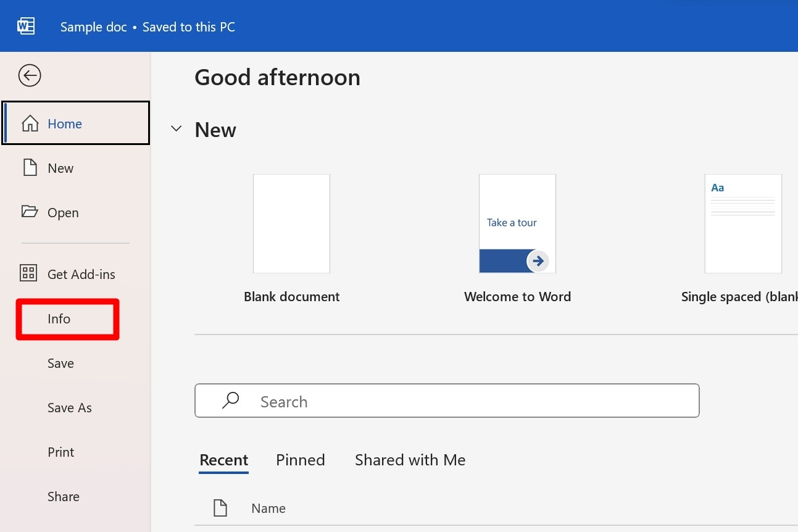Select the Single spaced blank template
Viewport: 798px width, 532px height.
(743, 223)
